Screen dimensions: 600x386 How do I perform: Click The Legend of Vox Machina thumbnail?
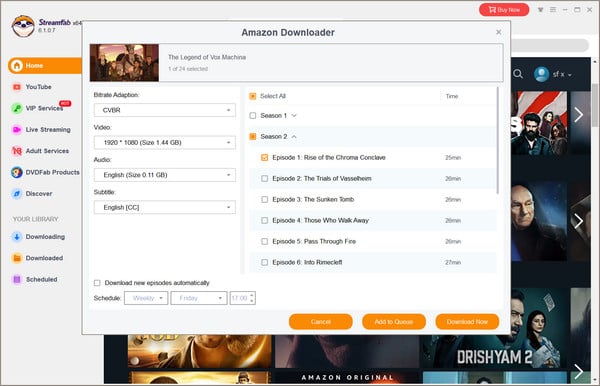click(124, 63)
